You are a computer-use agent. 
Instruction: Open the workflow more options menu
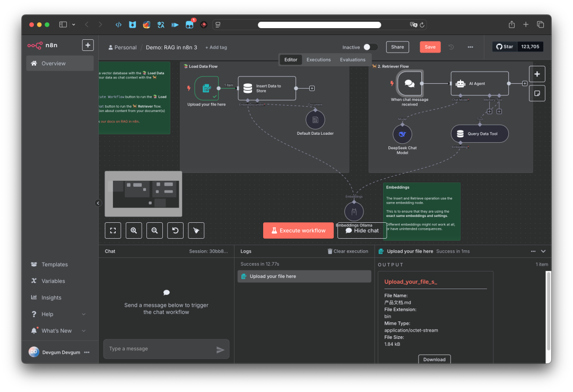pyautogui.click(x=470, y=47)
